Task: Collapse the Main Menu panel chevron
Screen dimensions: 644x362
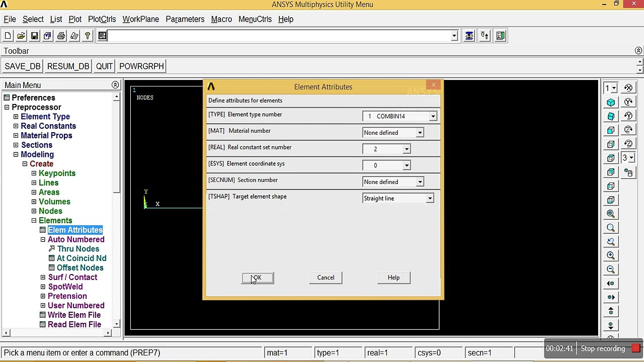Action: pyautogui.click(x=115, y=85)
